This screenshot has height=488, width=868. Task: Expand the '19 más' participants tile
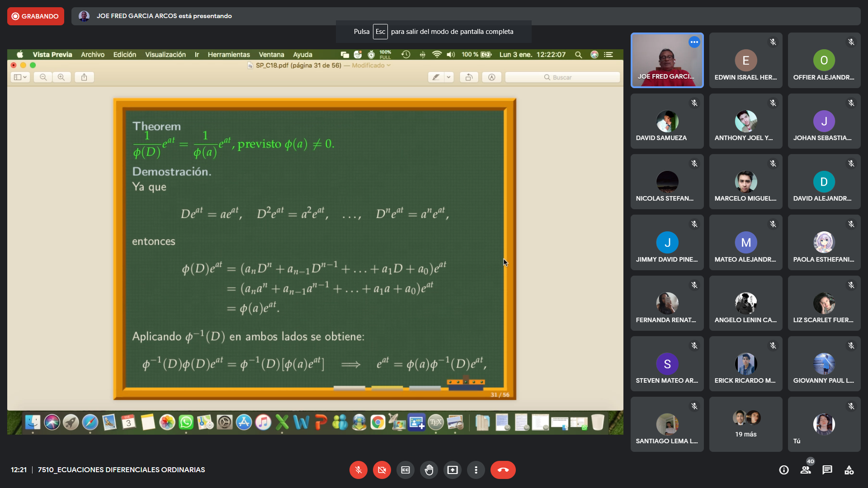tap(745, 424)
